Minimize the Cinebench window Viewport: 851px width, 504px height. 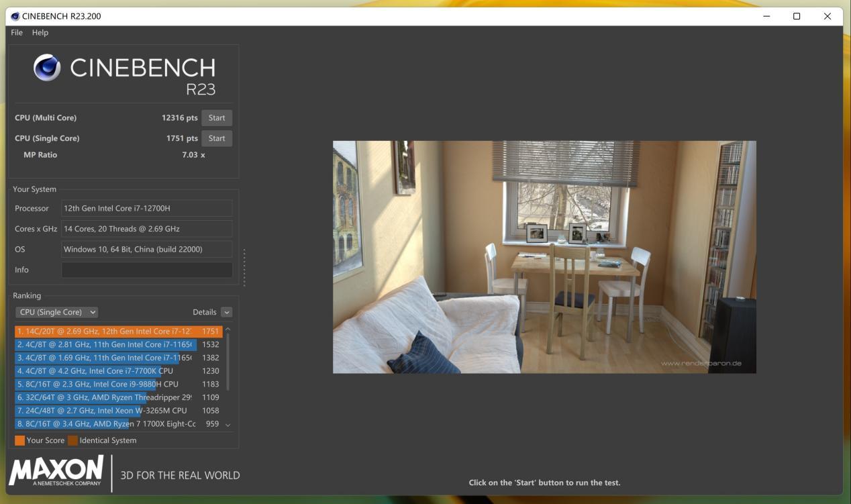click(x=766, y=16)
